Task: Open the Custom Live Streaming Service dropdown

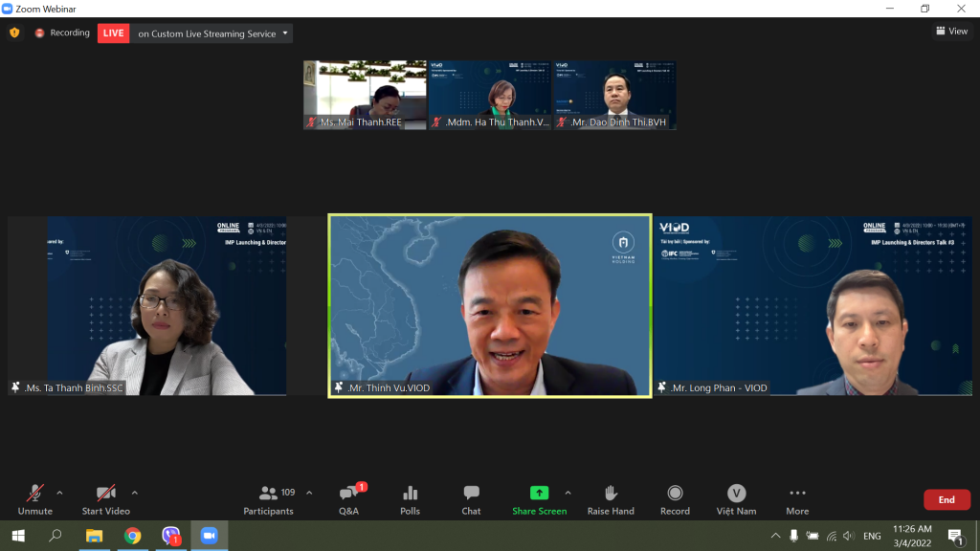Action: pyautogui.click(x=212, y=33)
